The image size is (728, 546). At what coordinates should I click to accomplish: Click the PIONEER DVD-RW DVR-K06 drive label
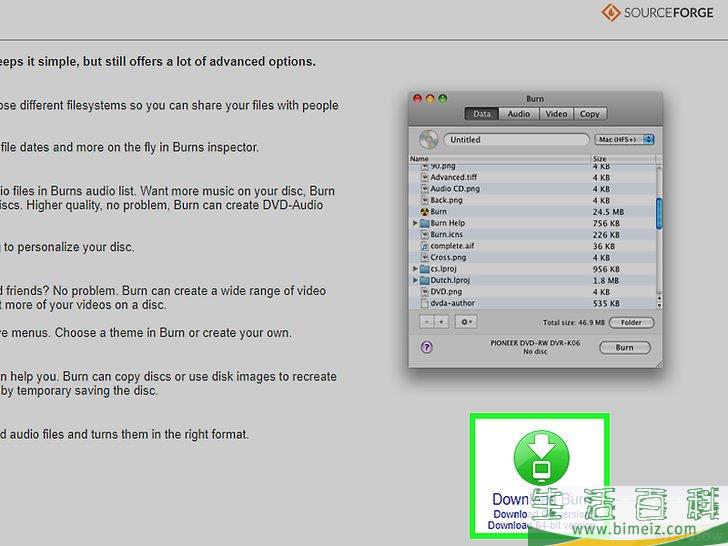[x=535, y=343]
